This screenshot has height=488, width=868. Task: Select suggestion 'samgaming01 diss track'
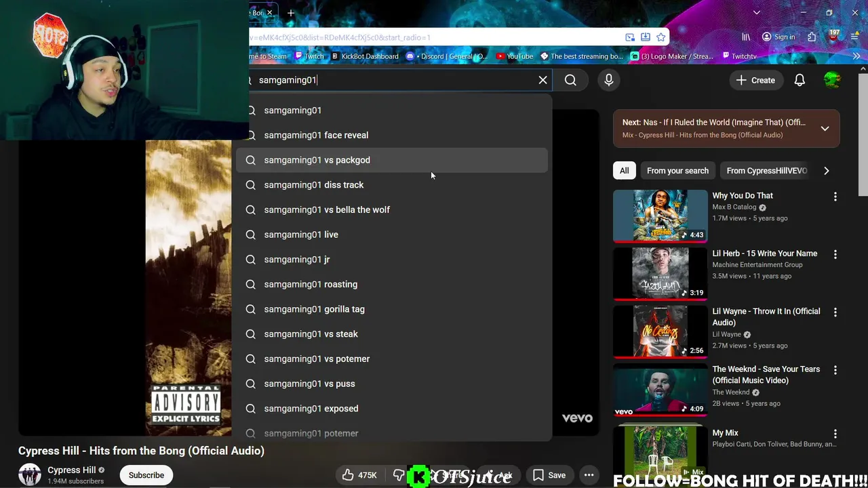point(392,185)
